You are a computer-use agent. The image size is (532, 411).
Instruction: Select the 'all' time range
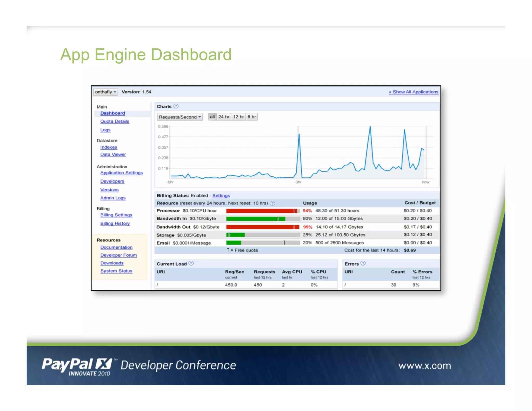[x=212, y=117]
